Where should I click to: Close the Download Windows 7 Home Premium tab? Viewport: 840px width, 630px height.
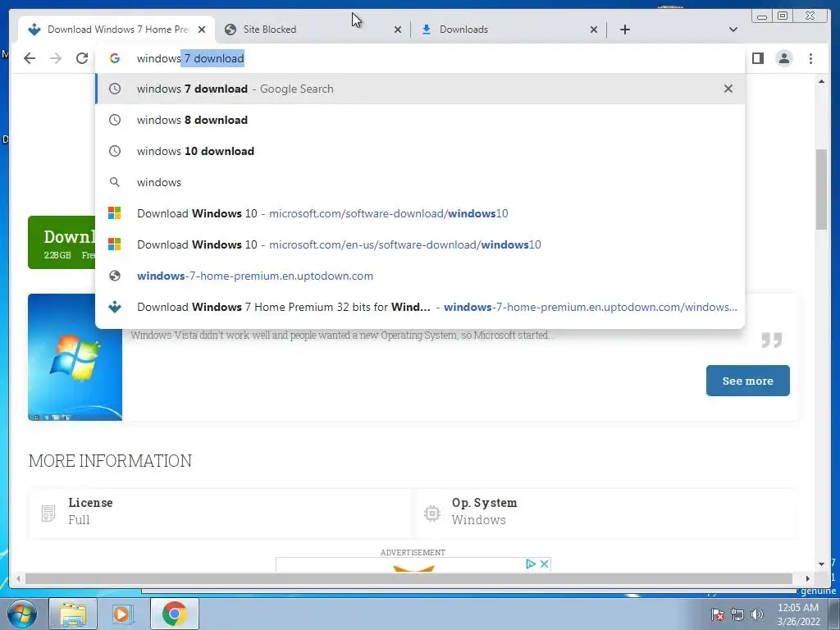click(202, 30)
